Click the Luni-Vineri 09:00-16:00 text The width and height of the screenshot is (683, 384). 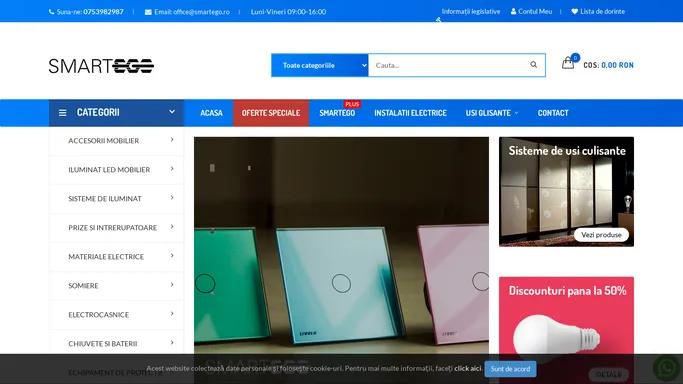coord(288,12)
